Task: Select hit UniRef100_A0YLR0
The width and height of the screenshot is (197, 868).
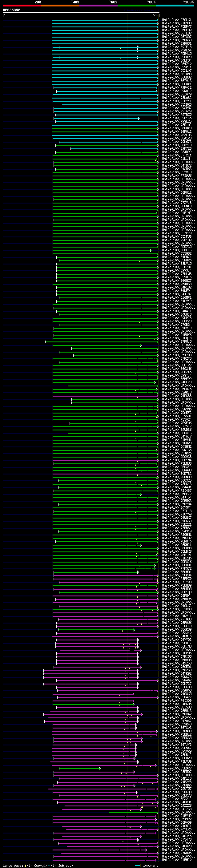Action: pyautogui.click(x=176, y=829)
